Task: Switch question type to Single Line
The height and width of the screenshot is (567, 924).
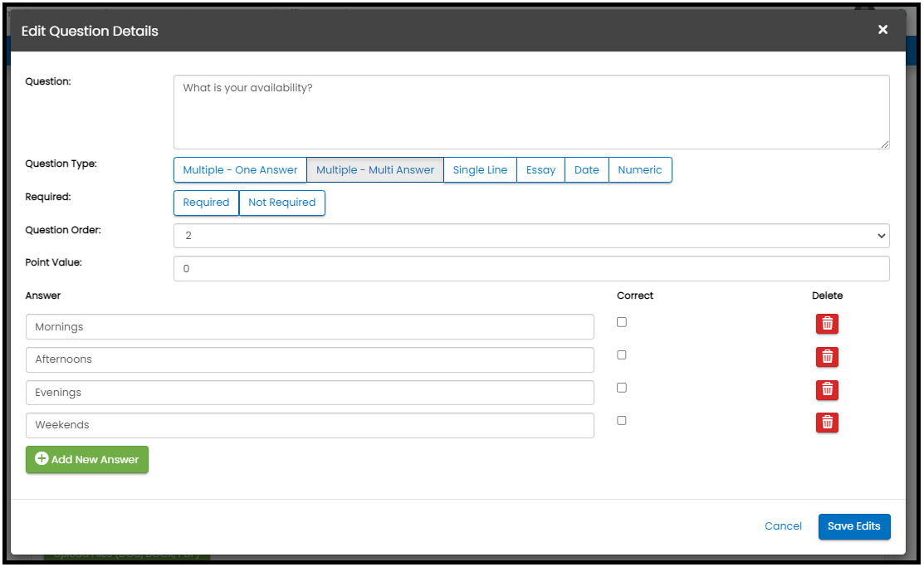Action: tap(480, 170)
